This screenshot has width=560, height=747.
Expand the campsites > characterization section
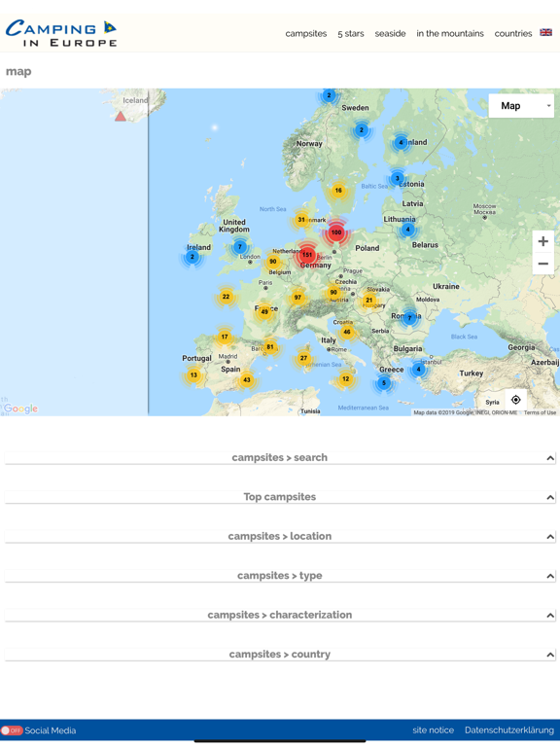pos(280,615)
